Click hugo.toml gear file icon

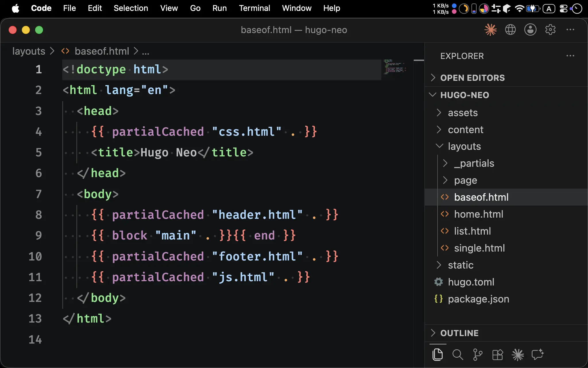[438, 282]
